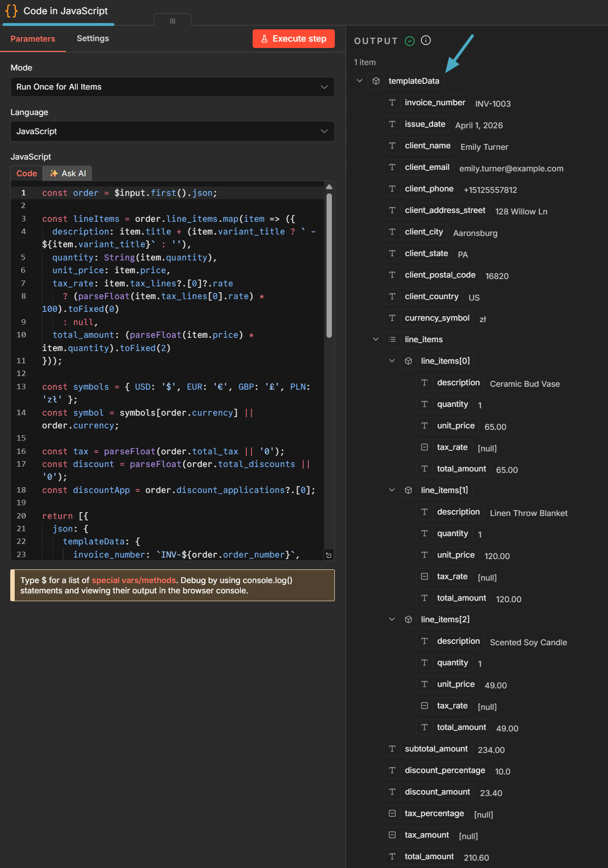Click the client_address_street field label
The height and width of the screenshot is (868, 608).
pyautogui.click(x=445, y=210)
